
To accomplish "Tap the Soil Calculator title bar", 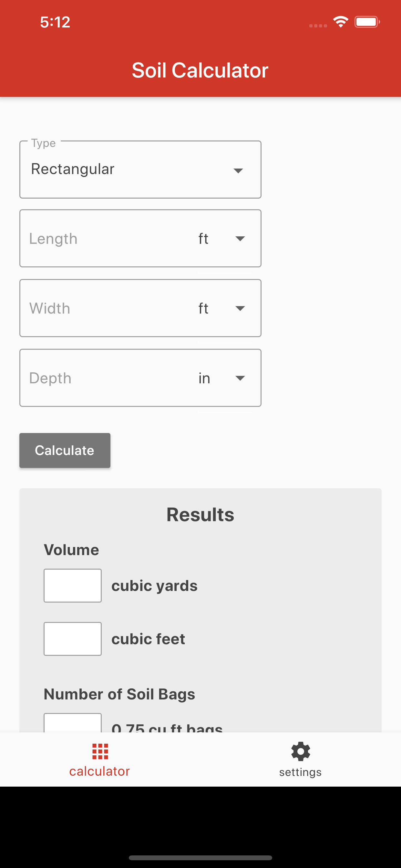I will tap(200, 70).
